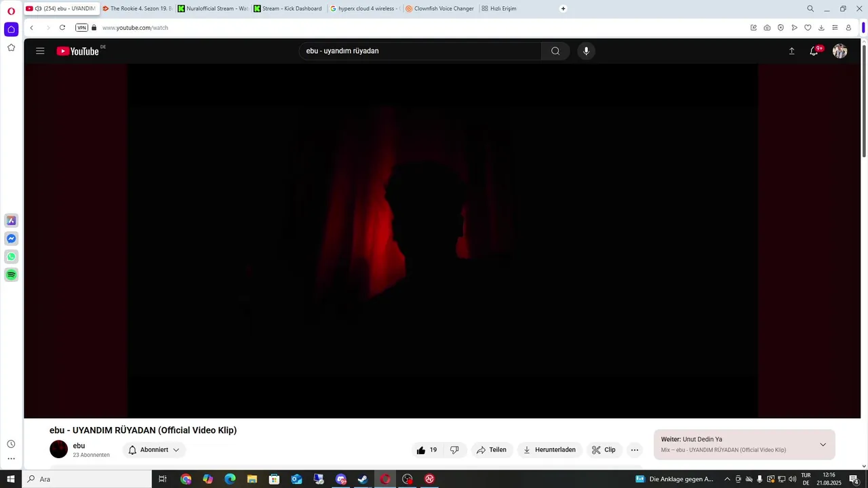Viewport: 868px width, 488px height.
Task: Take a snapshot with camera icon
Action: (767, 28)
